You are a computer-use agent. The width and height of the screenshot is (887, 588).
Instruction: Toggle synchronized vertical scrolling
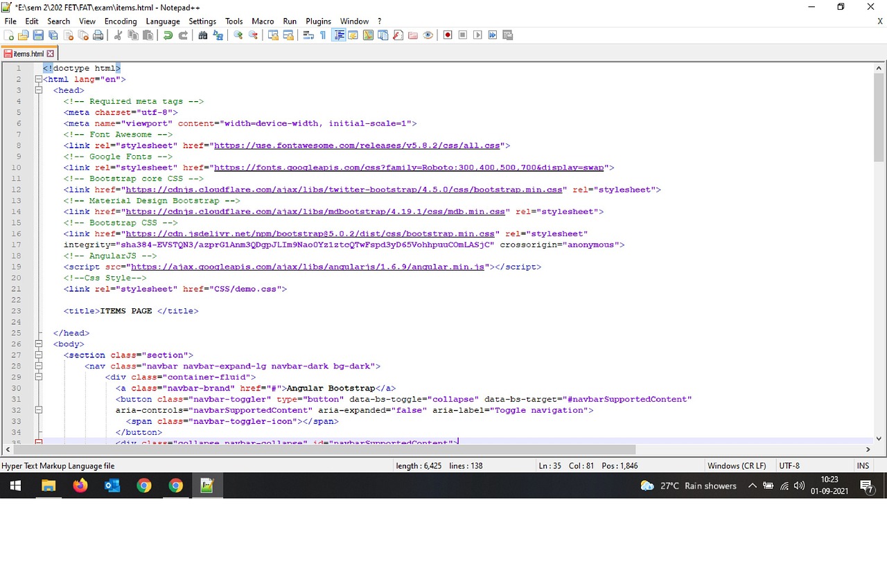(x=273, y=35)
